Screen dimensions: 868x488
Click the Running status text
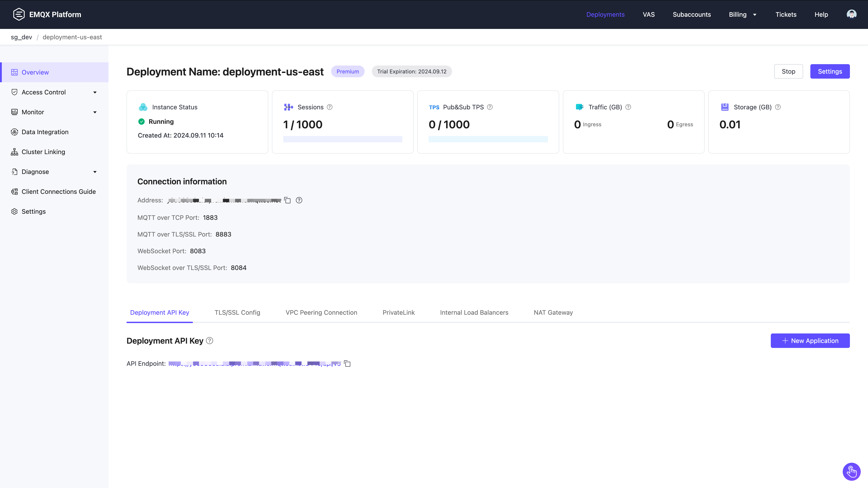pos(161,122)
